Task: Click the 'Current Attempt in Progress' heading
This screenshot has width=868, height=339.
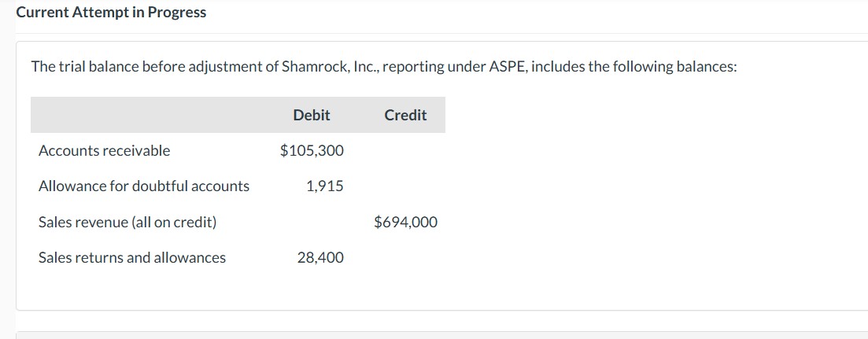Action: coord(111,13)
